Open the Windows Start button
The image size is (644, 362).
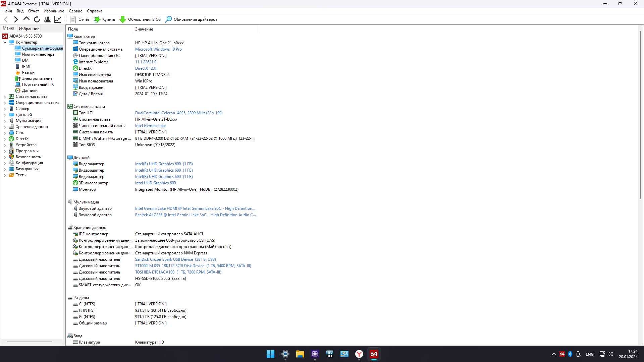270,354
